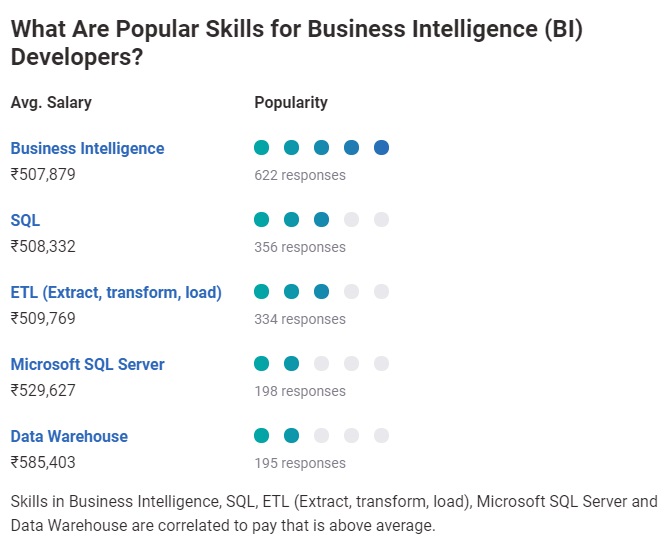Click the ETL (Extract, transform, load) link
Viewport: 670px width, 538px height.
coord(116,292)
